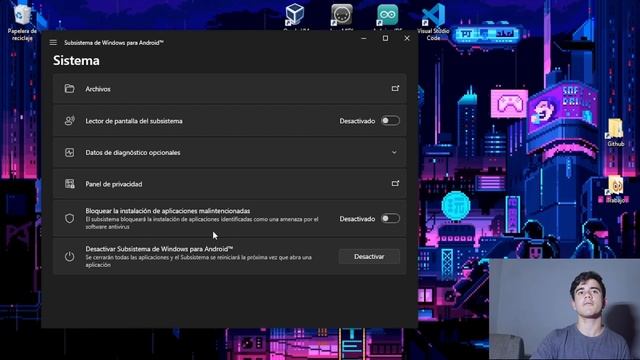Open desktop shortcut left of Arduino IDE

342,16
